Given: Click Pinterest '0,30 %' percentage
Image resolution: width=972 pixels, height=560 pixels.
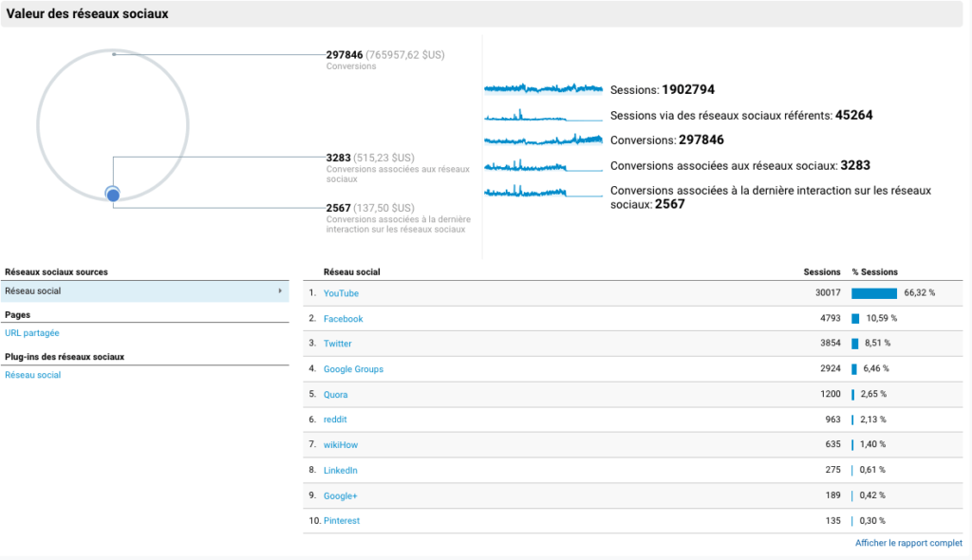Looking at the screenshot, I should coord(872,520).
